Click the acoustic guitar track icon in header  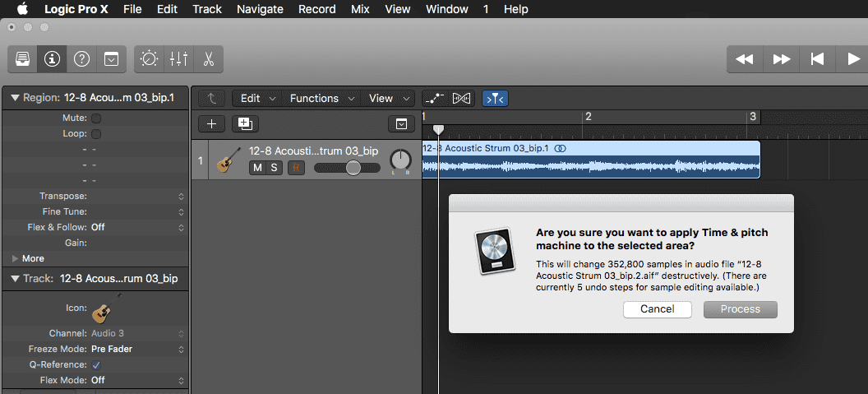pos(229,160)
